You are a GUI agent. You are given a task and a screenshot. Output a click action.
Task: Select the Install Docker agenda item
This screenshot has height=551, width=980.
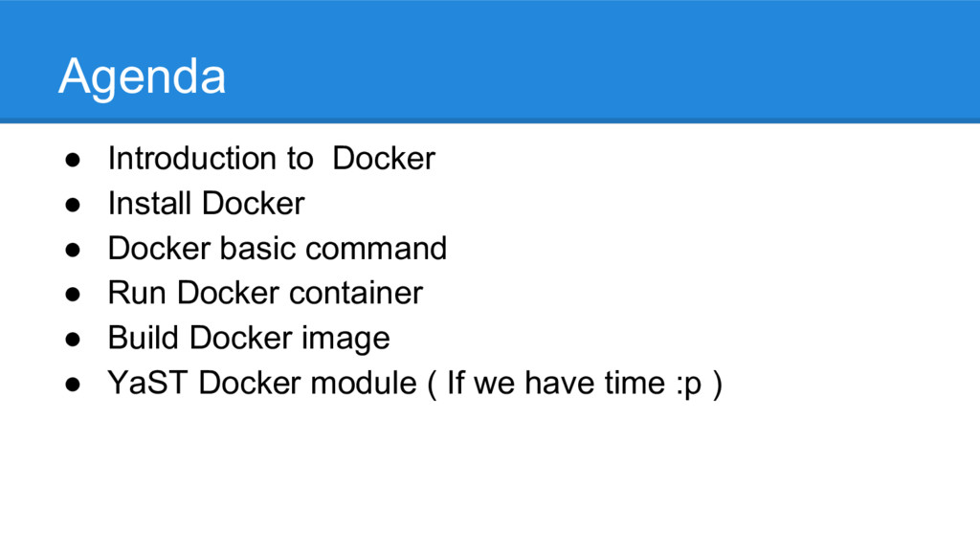pyautogui.click(x=207, y=203)
